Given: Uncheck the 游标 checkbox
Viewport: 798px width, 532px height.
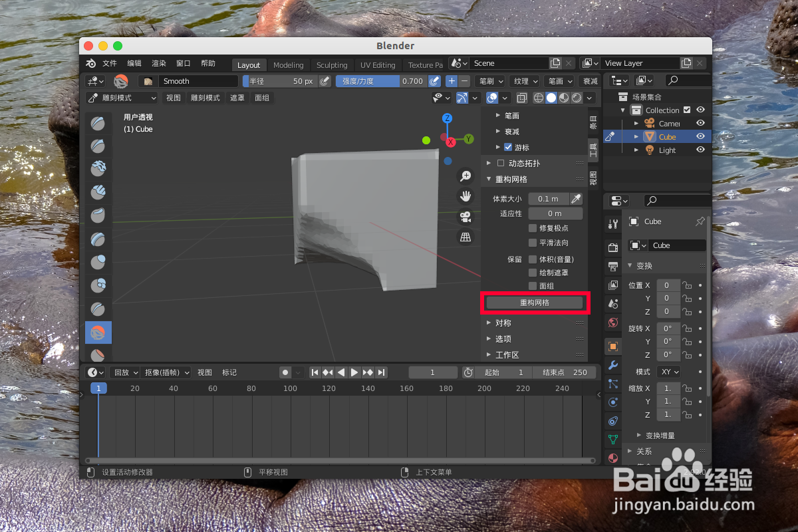Looking at the screenshot, I should pyautogui.click(x=508, y=147).
